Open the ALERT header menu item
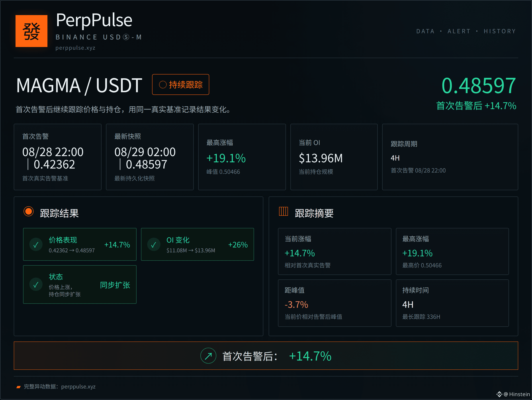Image resolution: width=532 pixels, height=400 pixels. tap(459, 31)
